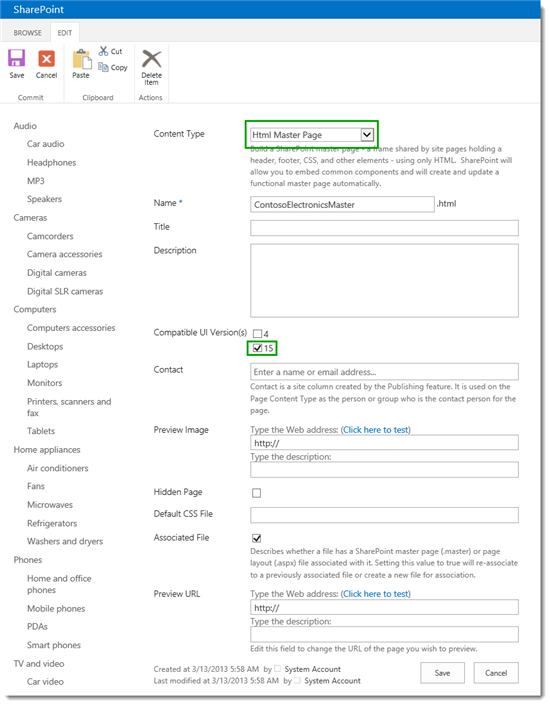Open the Audio navigation category
Image resolution: width=550 pixels, height=705 pixels.
(x=25, y=126)
